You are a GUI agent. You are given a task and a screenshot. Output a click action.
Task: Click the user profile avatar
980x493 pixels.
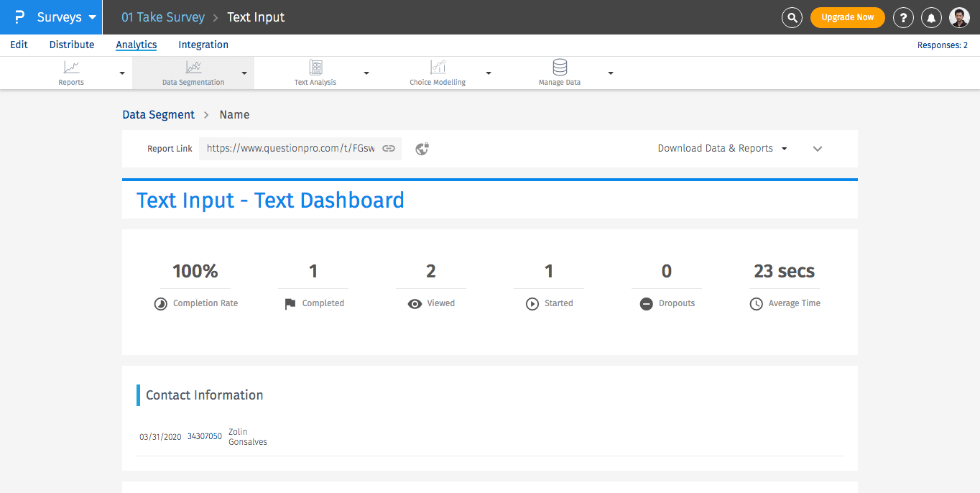[x=959, y=17]
